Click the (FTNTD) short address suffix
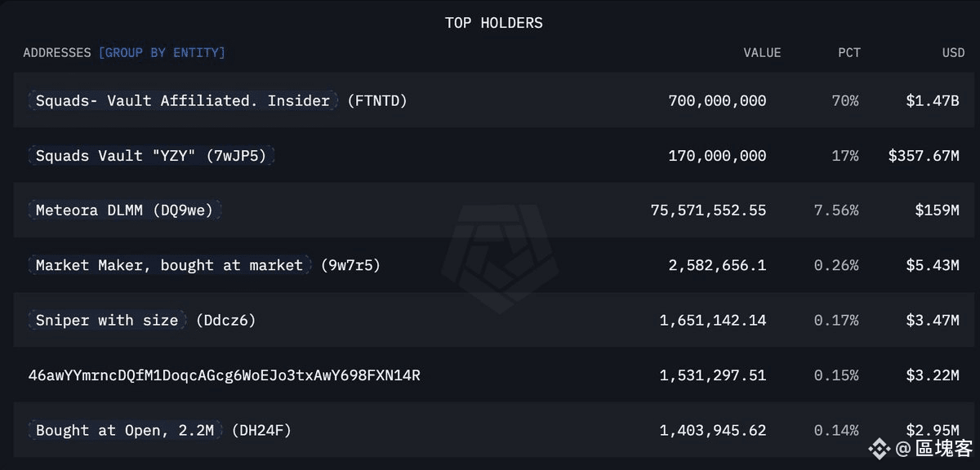This screenshot has height=470, width=980. tap(377, 100)
